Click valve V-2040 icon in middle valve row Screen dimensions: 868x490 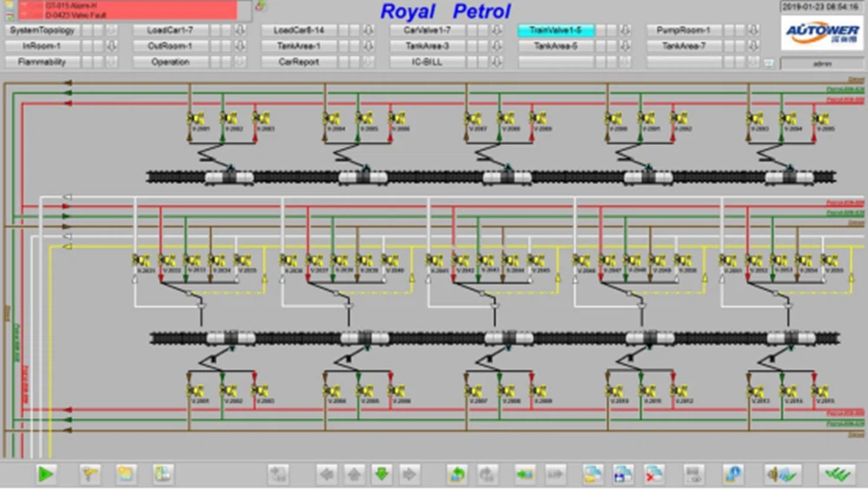390,261
